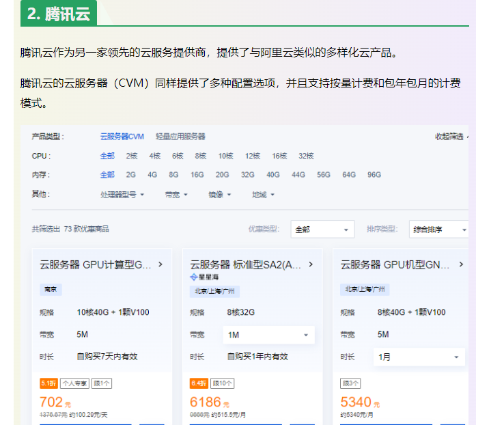504x425 pixels.
Task: Click arrow beside 标准型SA2 title
Action: click(311, 264)
